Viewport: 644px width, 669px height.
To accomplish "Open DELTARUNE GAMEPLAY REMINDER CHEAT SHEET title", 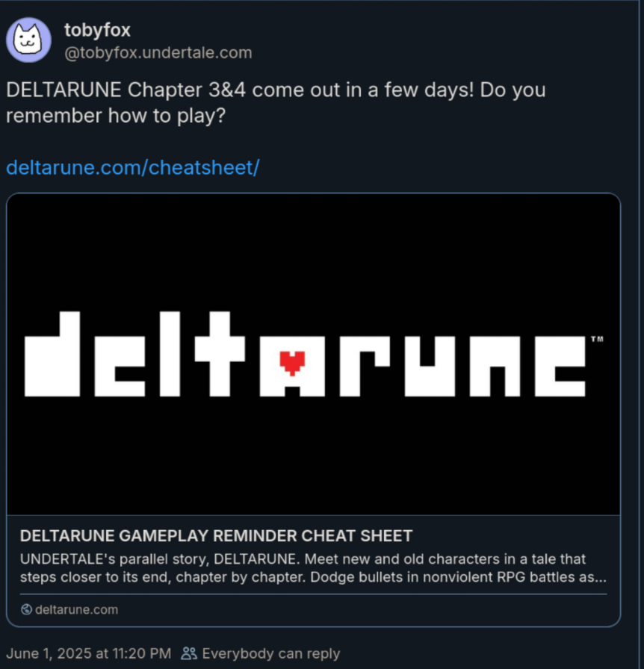I will point(216,535).
